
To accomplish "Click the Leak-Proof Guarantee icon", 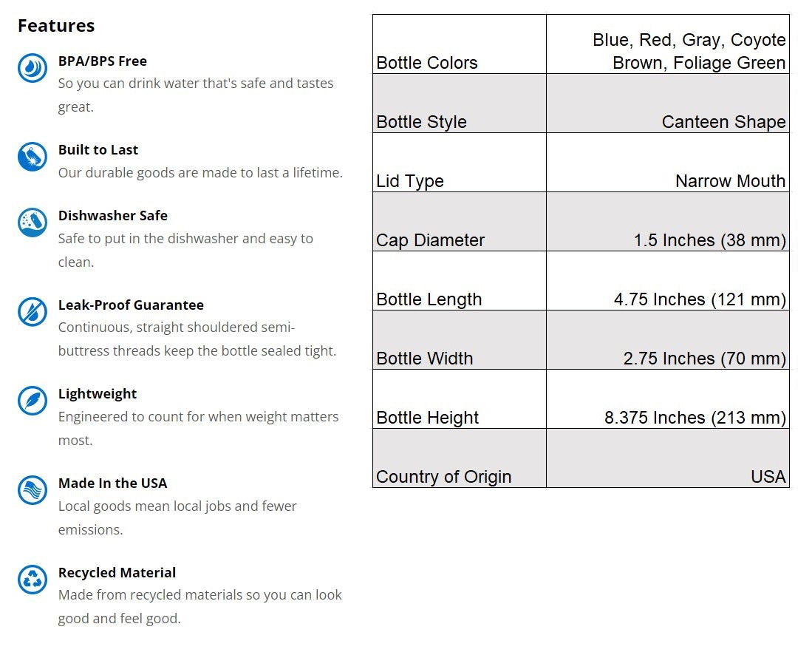I will pyautogui.click(x=32, y=312).
